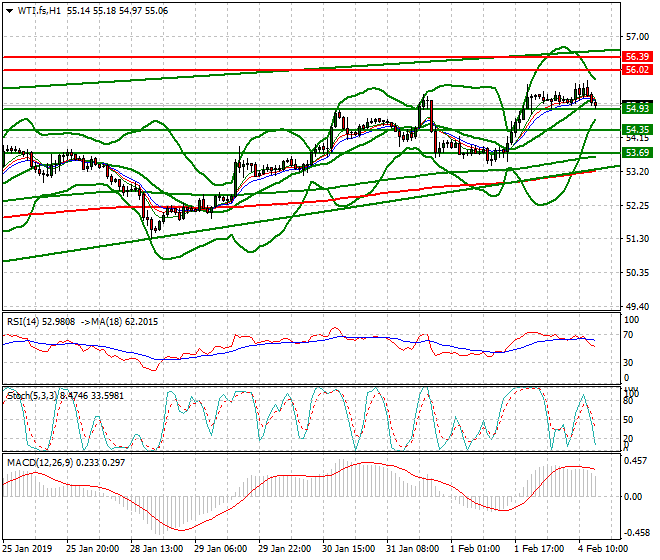
Task: Select the 29 Jan 22:00 time axis label
Action: [x=285, y=549]
